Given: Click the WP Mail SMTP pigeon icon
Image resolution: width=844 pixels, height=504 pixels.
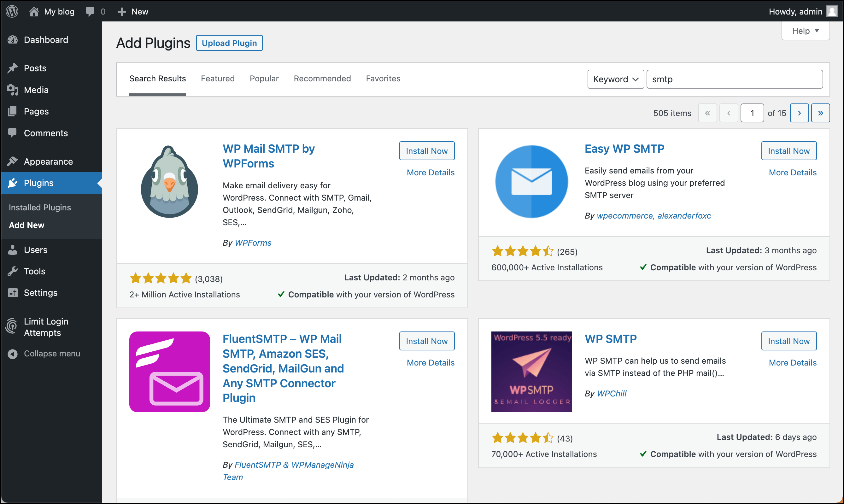Looking at the screenshot, I should (169, 181).
